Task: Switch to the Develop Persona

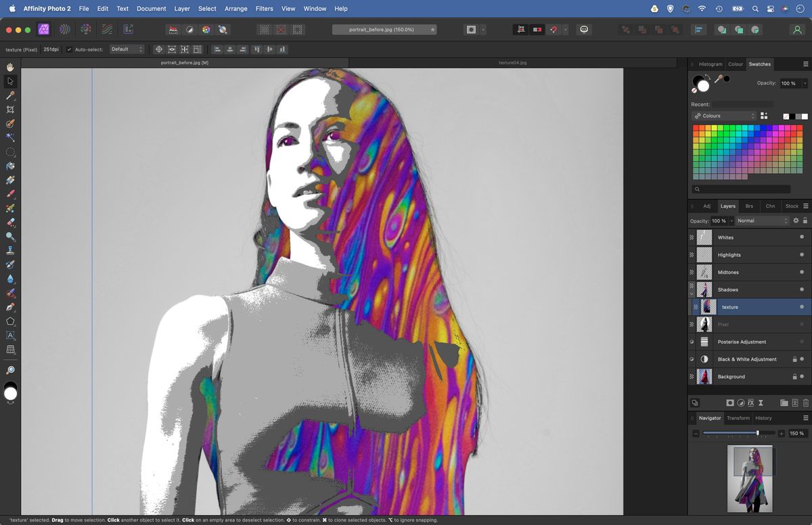Action: pyautogui.click(x=86, y=29)
